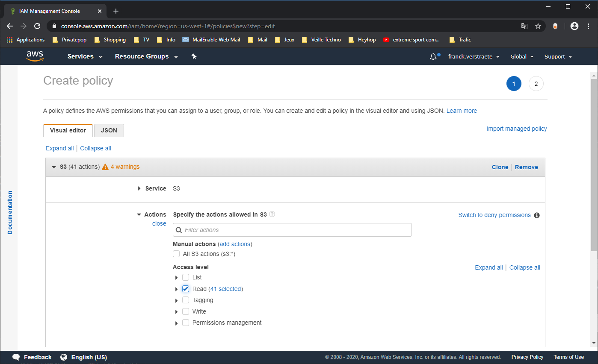Image resolution: width=598 pixels, height=364 pixels.
Task: Click the Filter actions search field
Action: tap(292, 230)
